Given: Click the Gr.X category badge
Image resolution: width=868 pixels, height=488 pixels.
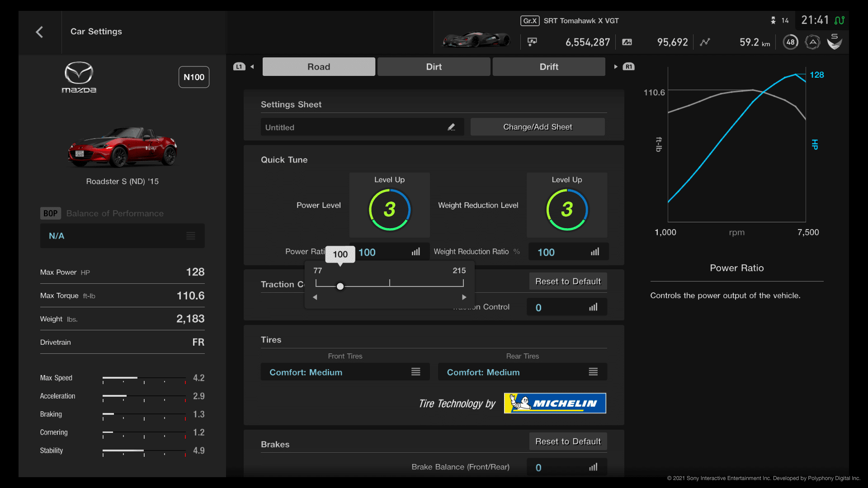Looking at the screenshot, I should [530, 21].
